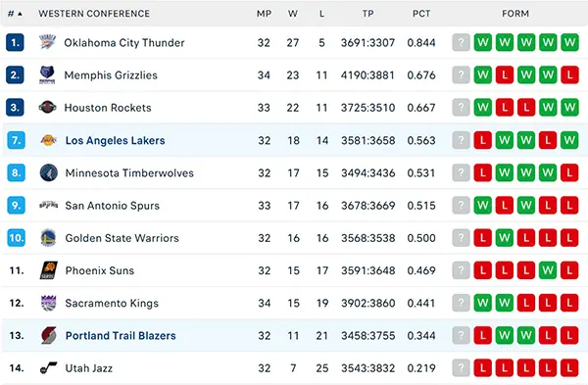
Task: Open the Minnesota Timberwolves logo icon
Action: pos(49,172)
